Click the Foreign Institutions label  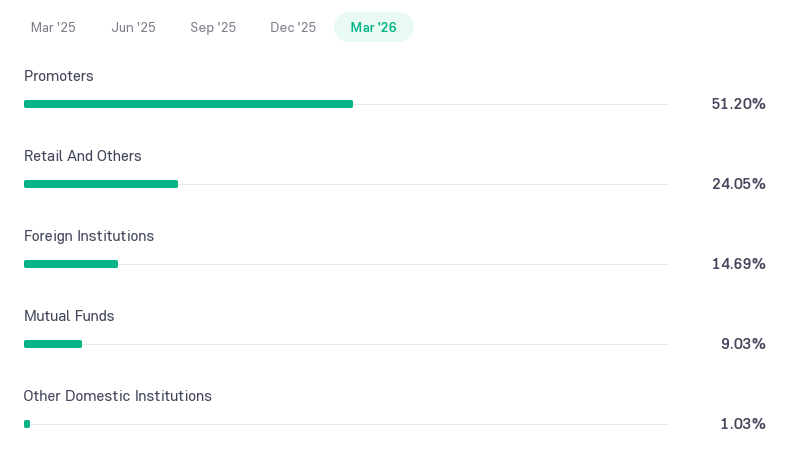coord(89,236)
